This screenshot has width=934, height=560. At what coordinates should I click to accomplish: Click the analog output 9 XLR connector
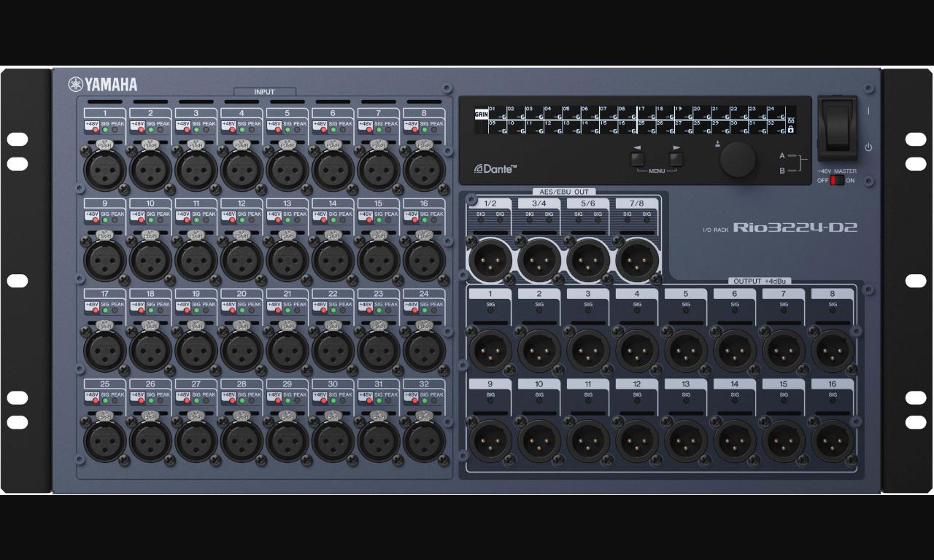coord(490,441)
